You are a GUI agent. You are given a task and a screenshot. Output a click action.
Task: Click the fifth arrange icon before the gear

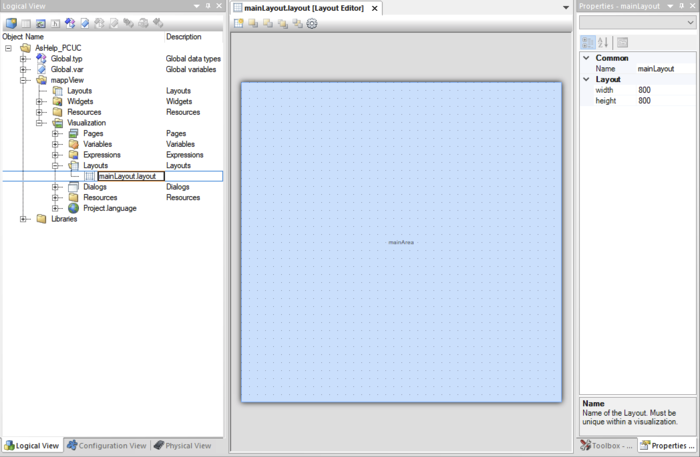tap(297, 23)
